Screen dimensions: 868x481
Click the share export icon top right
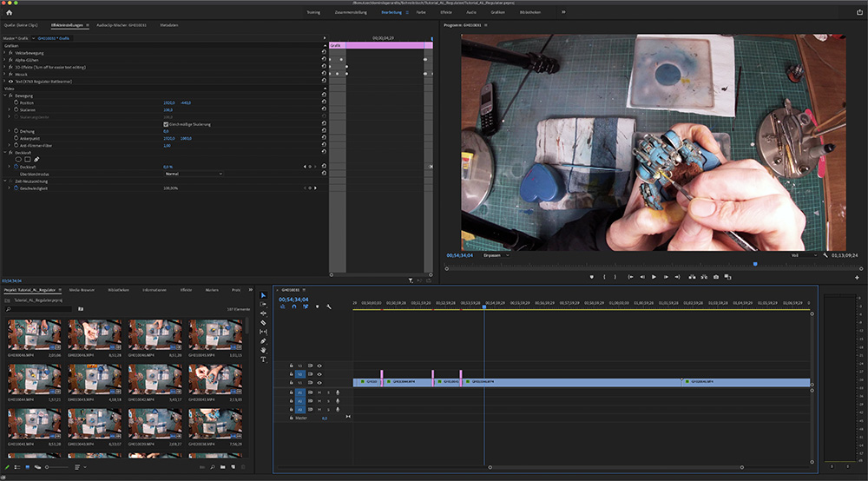point(859,12)
